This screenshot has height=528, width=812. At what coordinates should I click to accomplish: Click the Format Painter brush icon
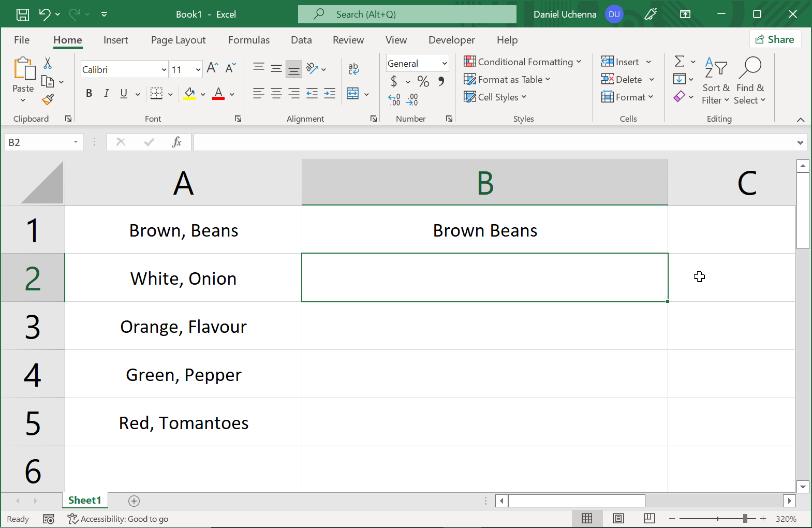[x=48, y=99]
